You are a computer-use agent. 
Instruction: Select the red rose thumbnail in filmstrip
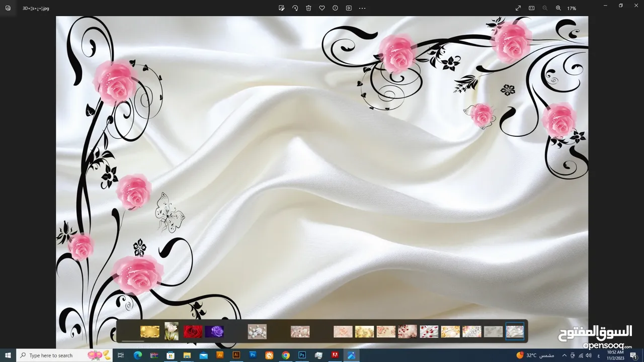[193, 332]
